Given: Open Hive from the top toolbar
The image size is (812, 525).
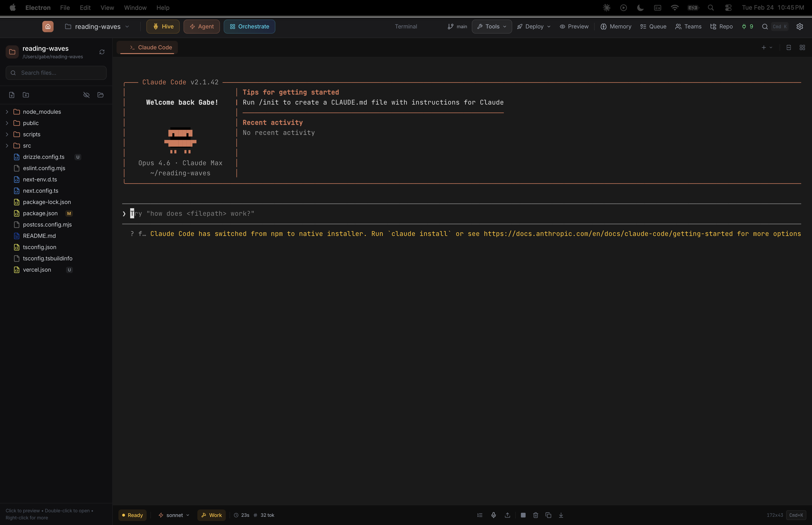Looking at the screenshot, I should tap(163, 26).
